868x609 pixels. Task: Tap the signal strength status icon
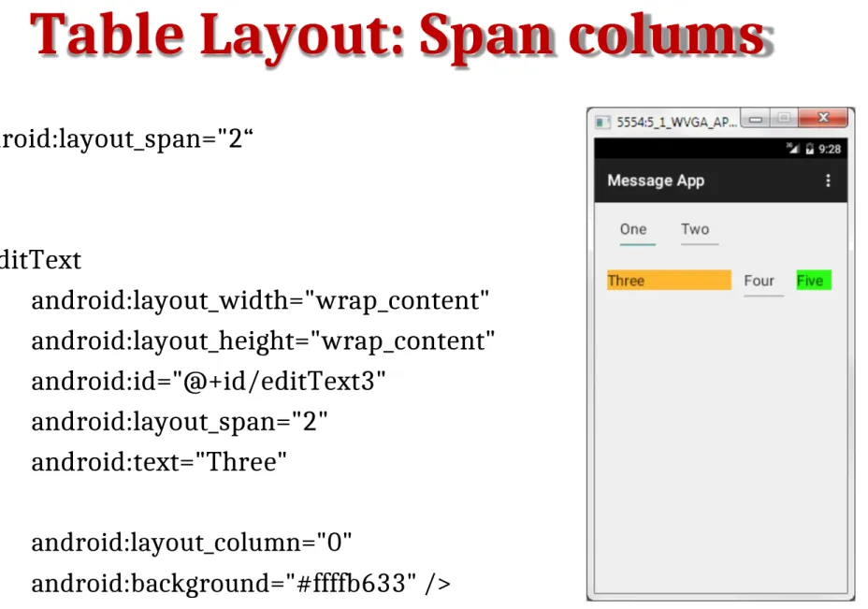[793, 149]
